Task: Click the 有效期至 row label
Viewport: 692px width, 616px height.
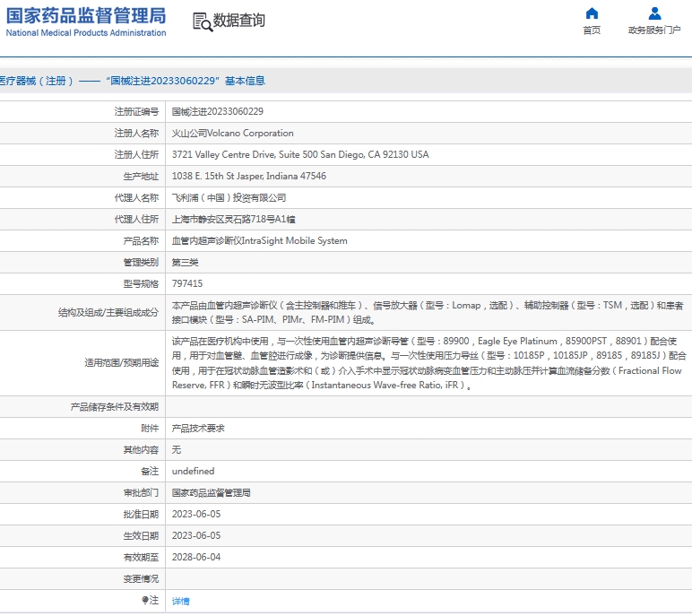Action: point(141,558)
